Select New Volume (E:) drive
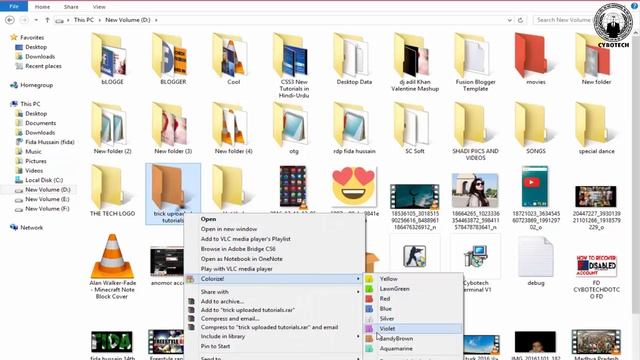This screenshot has width=640, height=360. click(x=47, y=199)
